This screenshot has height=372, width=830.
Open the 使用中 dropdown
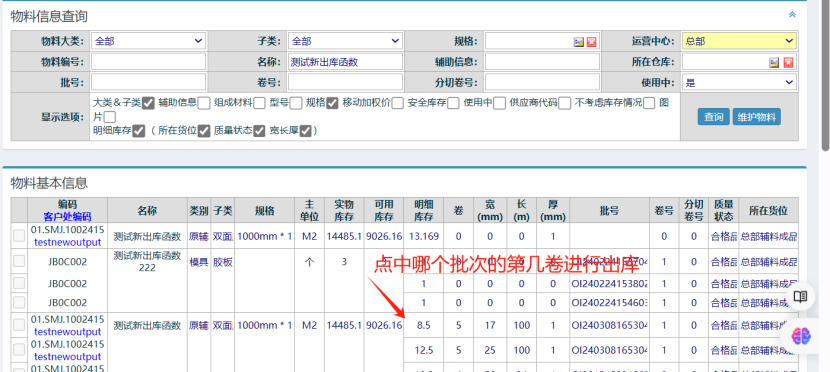(x=739, y=82)
